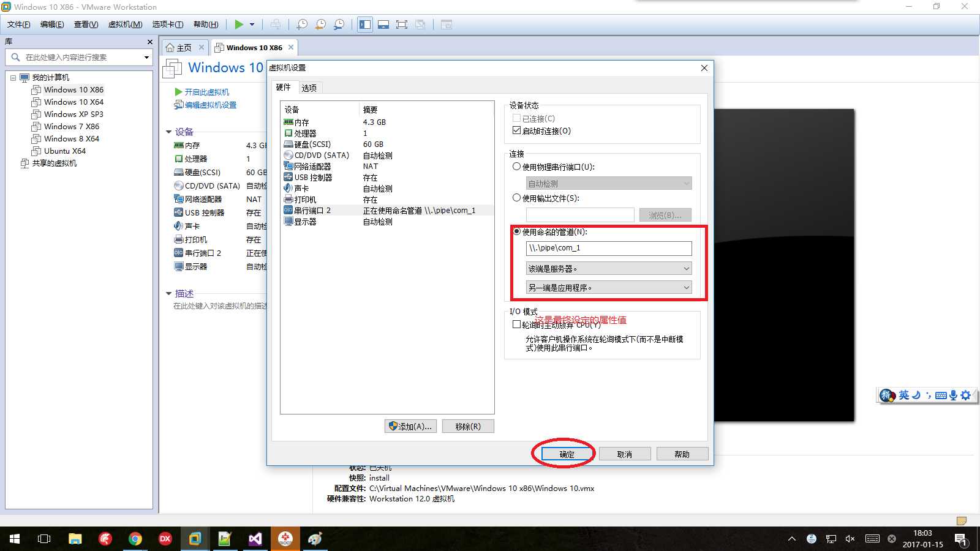
Task: Select Windows 8 X64 in library tree
Action: [x=72, y=138]
